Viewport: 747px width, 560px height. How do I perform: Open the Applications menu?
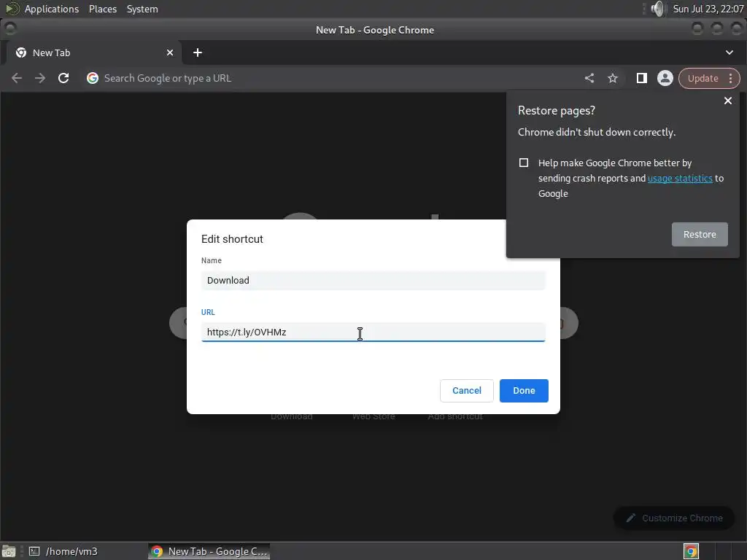point(52,9)
